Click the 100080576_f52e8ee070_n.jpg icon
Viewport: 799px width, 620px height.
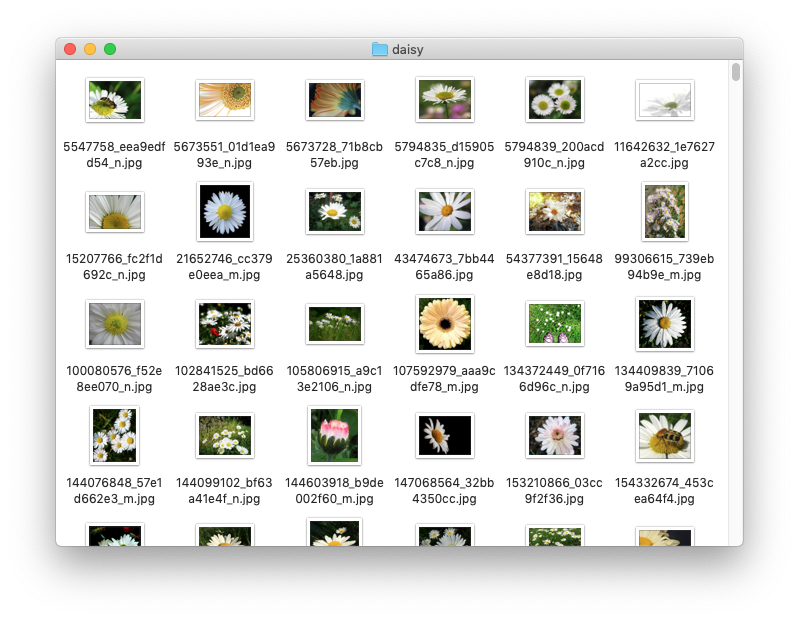115,324
